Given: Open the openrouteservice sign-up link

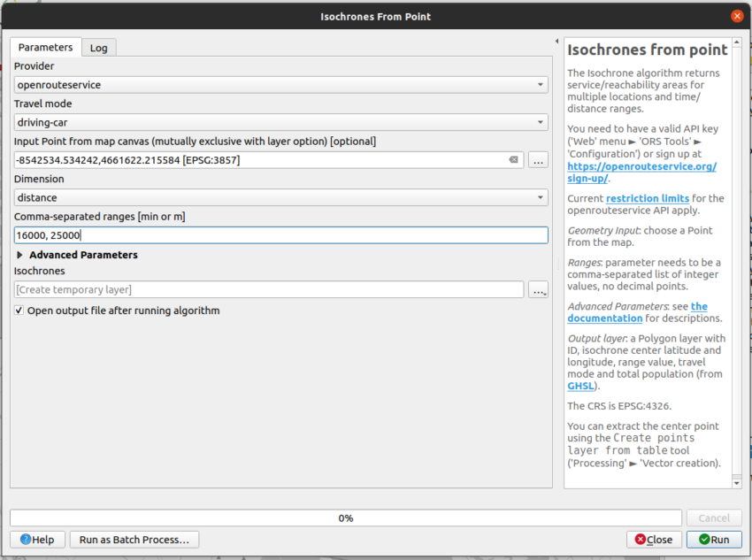Looking at the screenshot, I should [x=641, y=173].
